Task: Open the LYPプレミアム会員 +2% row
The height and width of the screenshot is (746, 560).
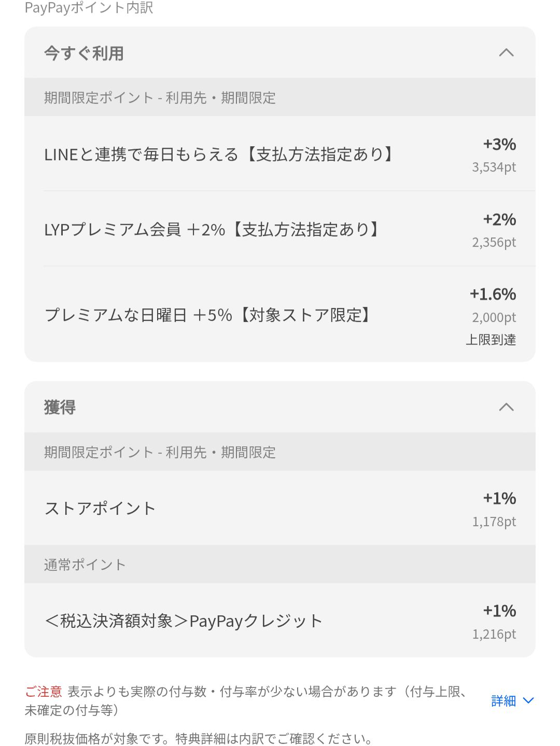Action: [x=280, y=229]
